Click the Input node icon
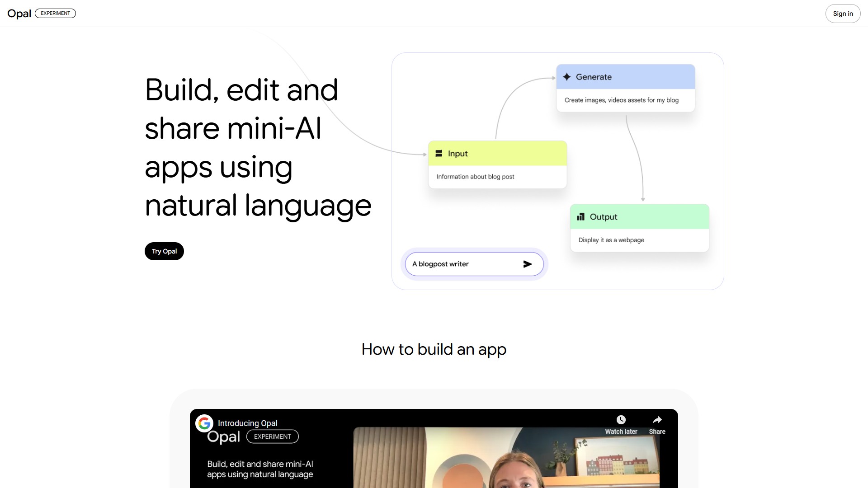Image resolution: width=868 pixels, height=488 pixels. [x=439, y=154]
